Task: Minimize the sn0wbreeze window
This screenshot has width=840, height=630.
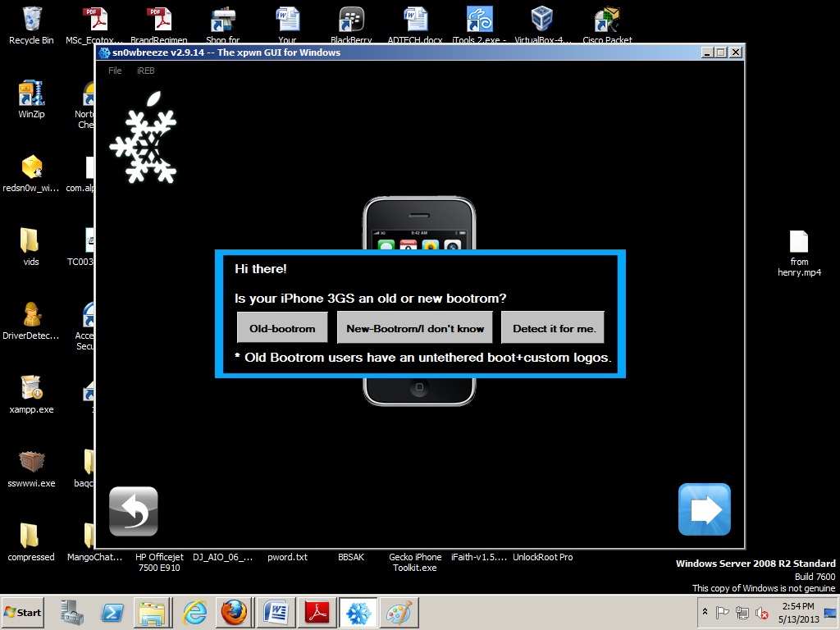Action: click(707, 52)
